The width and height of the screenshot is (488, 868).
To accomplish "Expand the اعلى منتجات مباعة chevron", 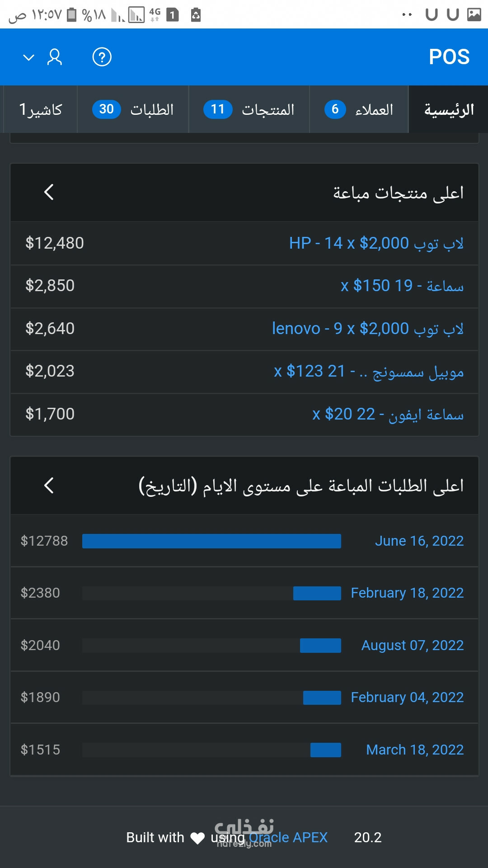I will click(x=49, y=192).
